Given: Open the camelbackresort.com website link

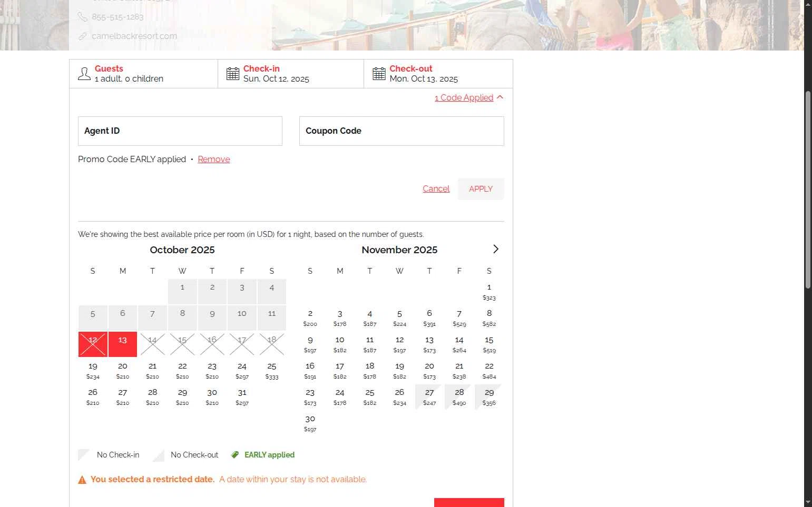Looking at the screenshot, I should (x=134, y=36).
